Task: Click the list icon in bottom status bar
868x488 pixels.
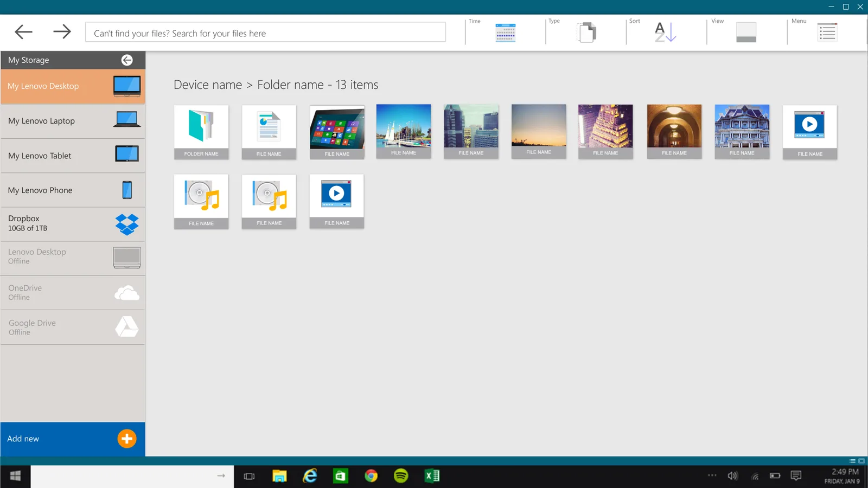Action: (852, 461)
